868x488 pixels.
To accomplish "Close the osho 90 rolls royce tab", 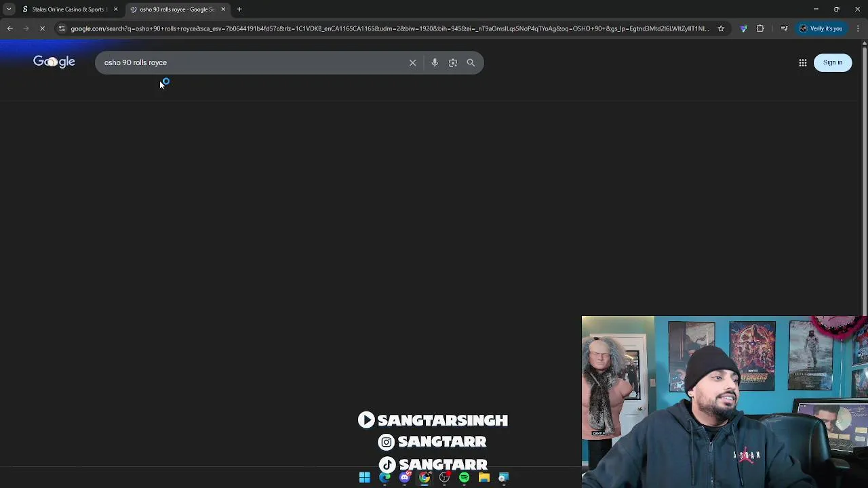I will 223,9.
